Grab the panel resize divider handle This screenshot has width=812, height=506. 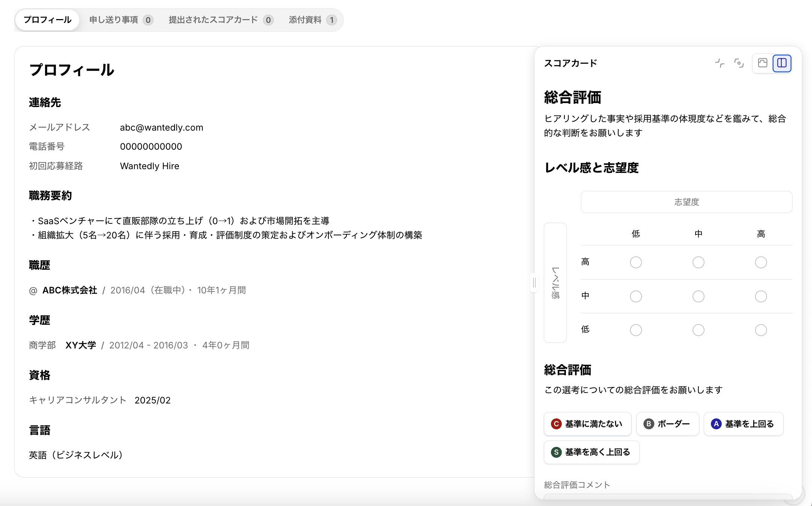click(534, 283)
